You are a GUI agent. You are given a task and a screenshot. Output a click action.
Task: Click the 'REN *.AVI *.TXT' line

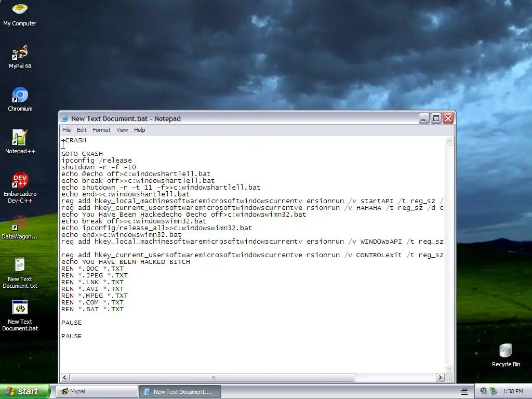[92, 289]
